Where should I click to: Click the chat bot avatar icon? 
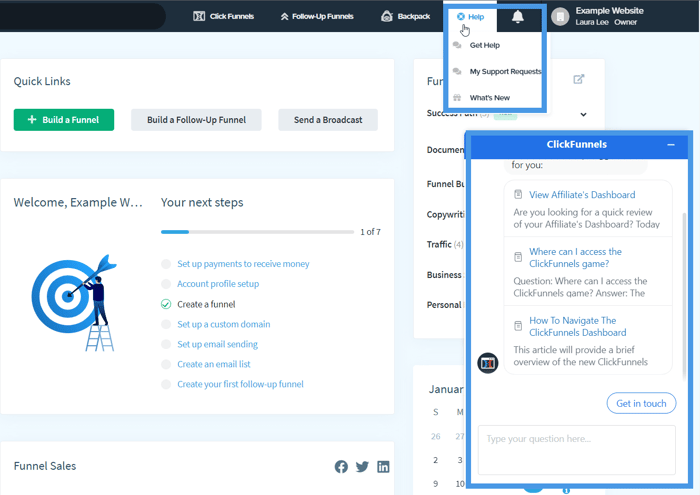point(488,363)
